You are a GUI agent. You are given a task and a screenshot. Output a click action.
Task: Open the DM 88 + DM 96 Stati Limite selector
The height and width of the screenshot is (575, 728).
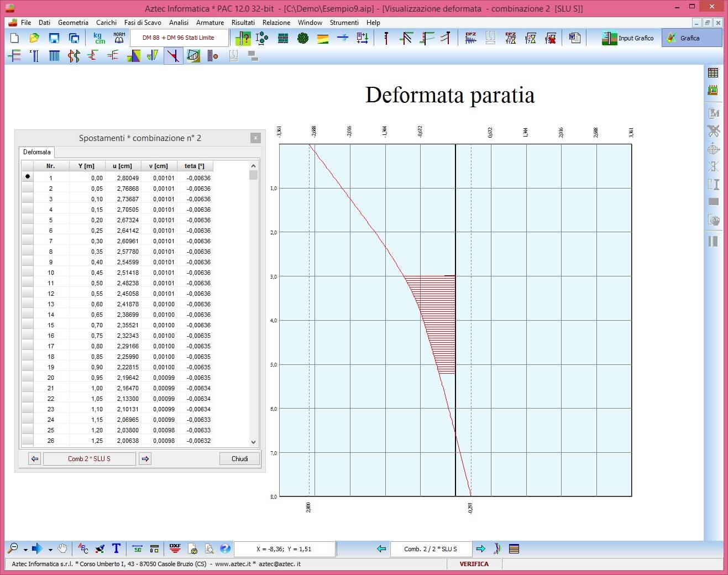point(179,38)
